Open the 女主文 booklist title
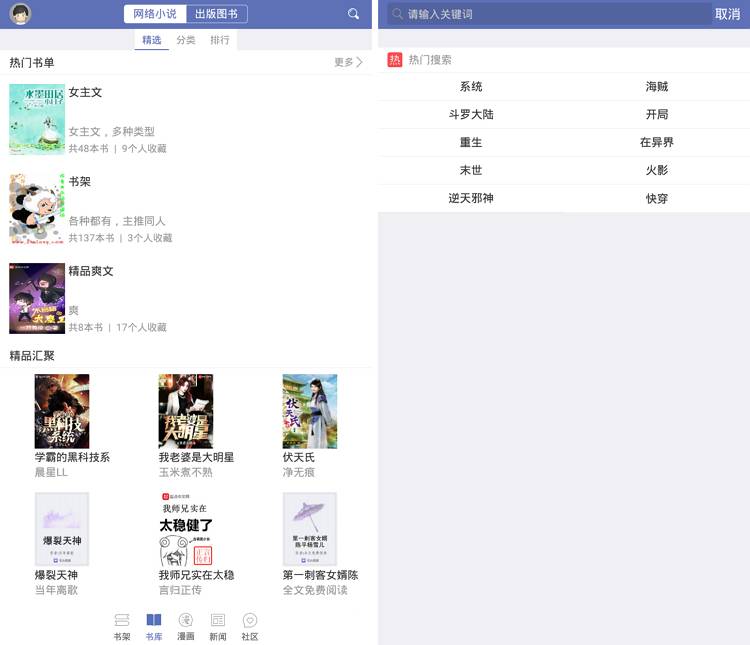750x645 pixels. (x=85, y=92)
